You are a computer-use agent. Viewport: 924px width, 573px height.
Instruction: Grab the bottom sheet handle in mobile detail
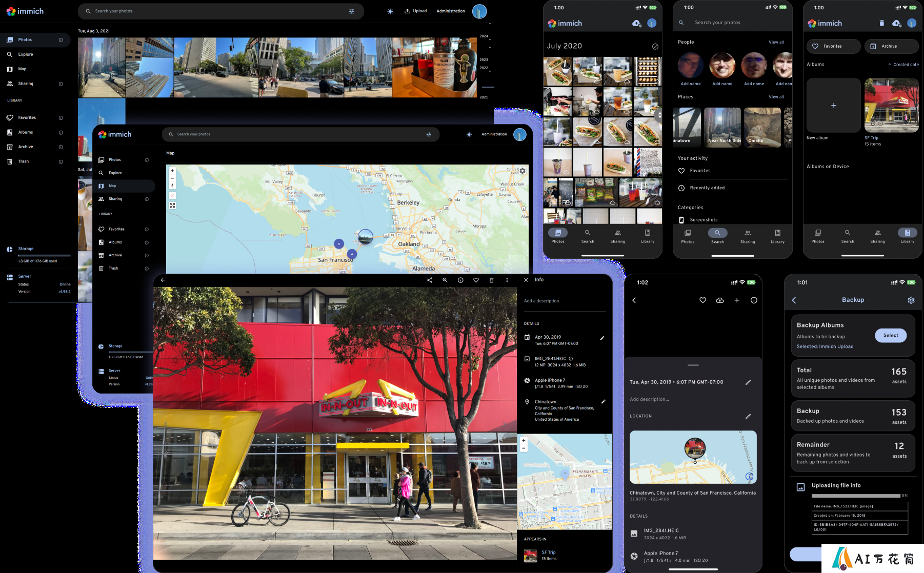point(693,365)
